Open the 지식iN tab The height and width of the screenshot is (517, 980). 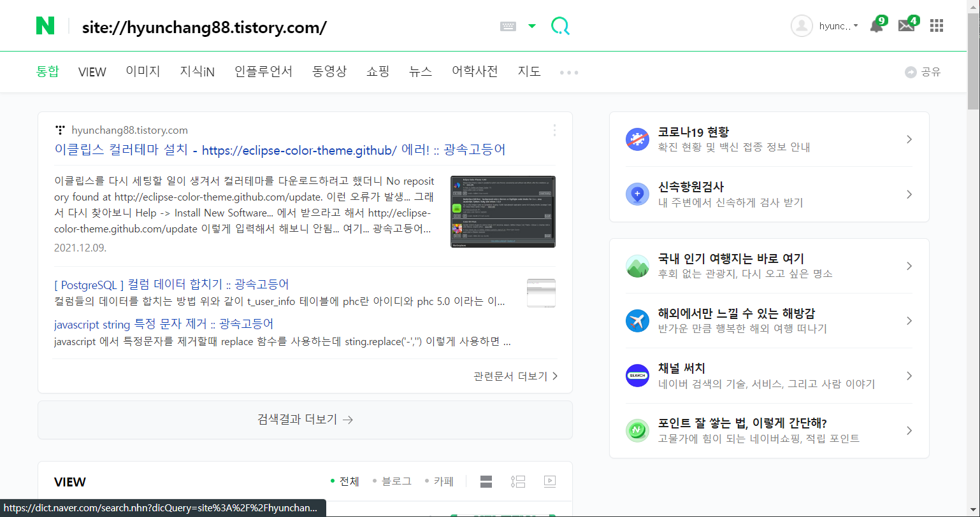tap(198, 71)
